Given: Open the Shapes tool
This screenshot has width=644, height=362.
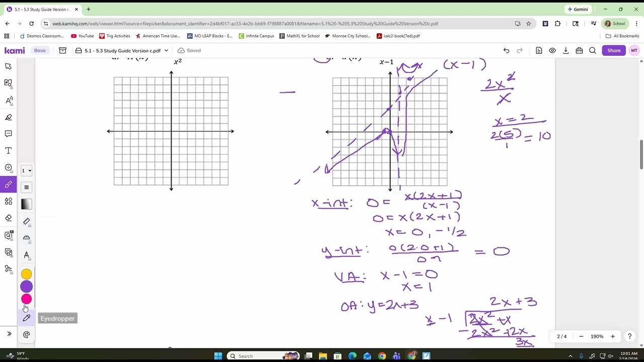Looking at the screenshot, I should click(x=9, y=201).
